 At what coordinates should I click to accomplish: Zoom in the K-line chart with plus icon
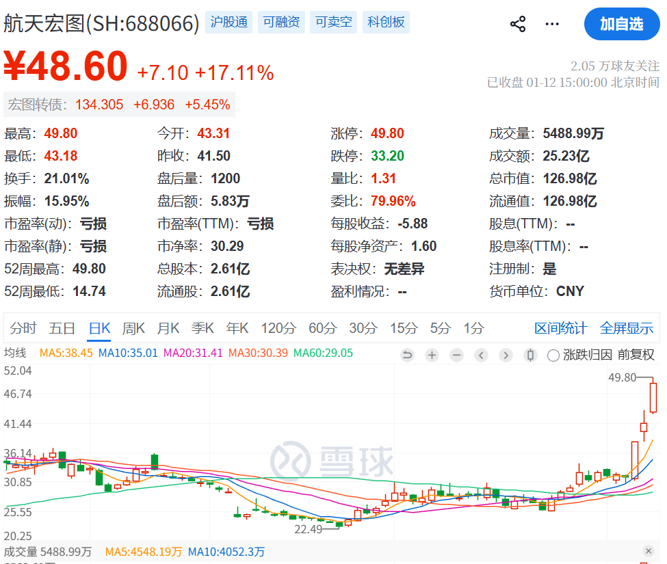click(431, 354)
